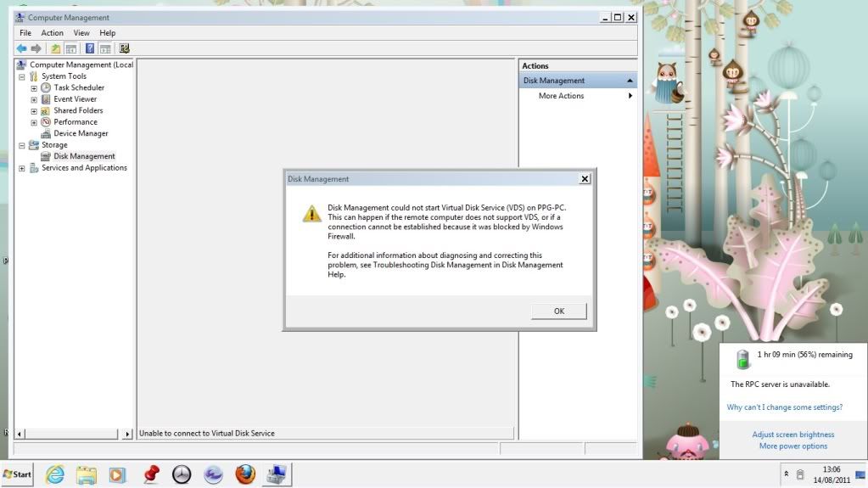868x488 pixels.
Task: Click OK in the Disk Management dialog
Action: point(558,311)
